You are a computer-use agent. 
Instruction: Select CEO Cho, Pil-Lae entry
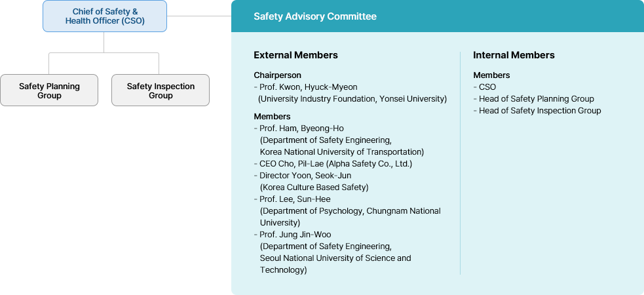[335, 164]
